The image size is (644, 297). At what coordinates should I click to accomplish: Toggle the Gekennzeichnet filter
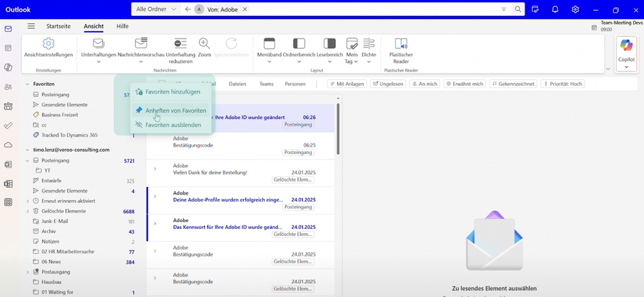(513, 84)
